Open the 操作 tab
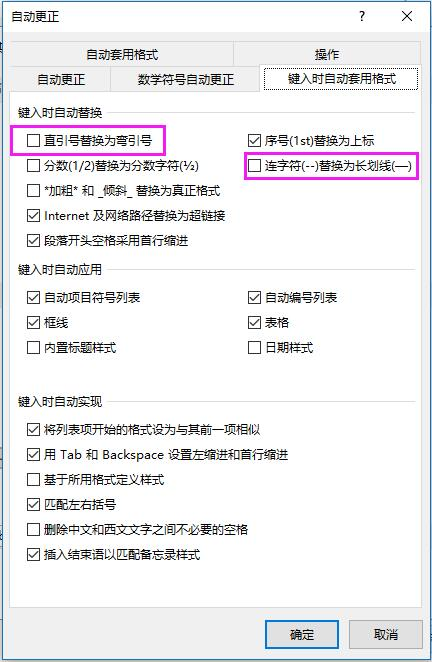The height and width of the screenshot is (662, 432). tap(327, 54)
